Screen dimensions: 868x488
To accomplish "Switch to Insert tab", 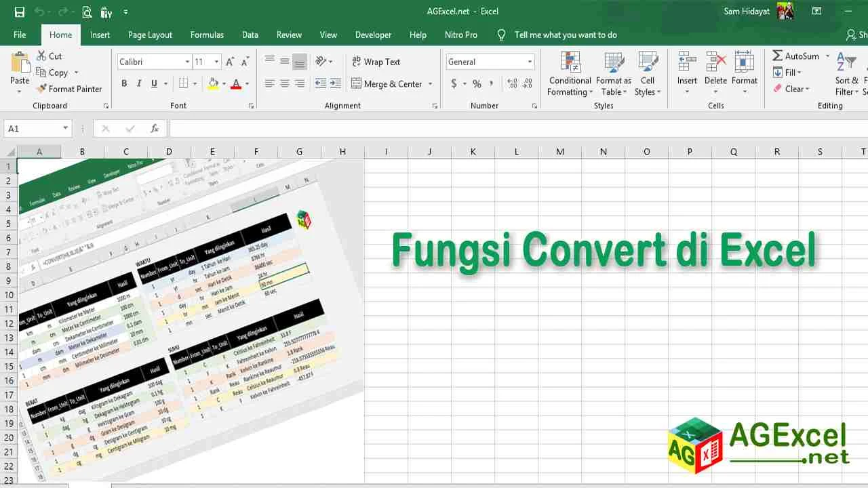I will [100, 35].
